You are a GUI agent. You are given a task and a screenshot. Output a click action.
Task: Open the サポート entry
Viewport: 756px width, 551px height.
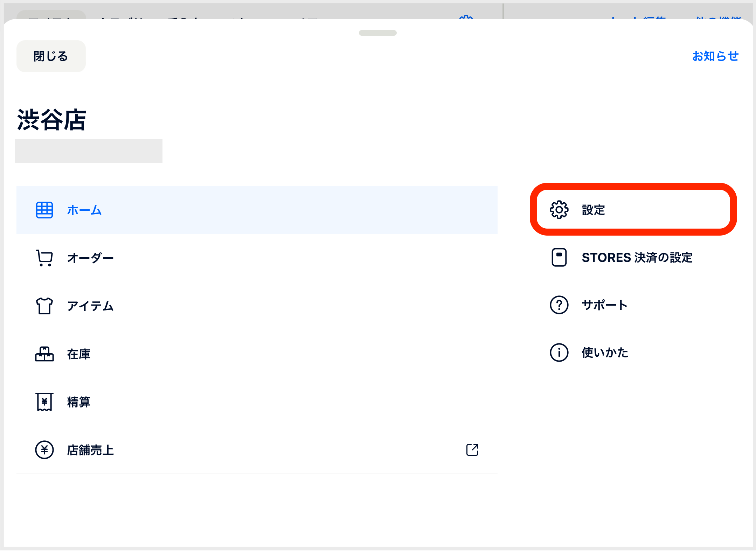(x=589, y=305)
